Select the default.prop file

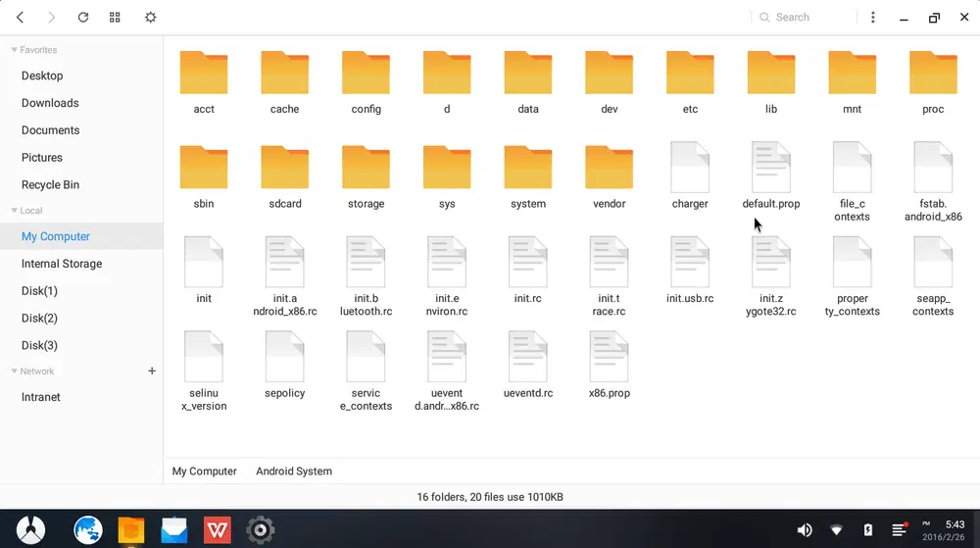click(771, 176)
